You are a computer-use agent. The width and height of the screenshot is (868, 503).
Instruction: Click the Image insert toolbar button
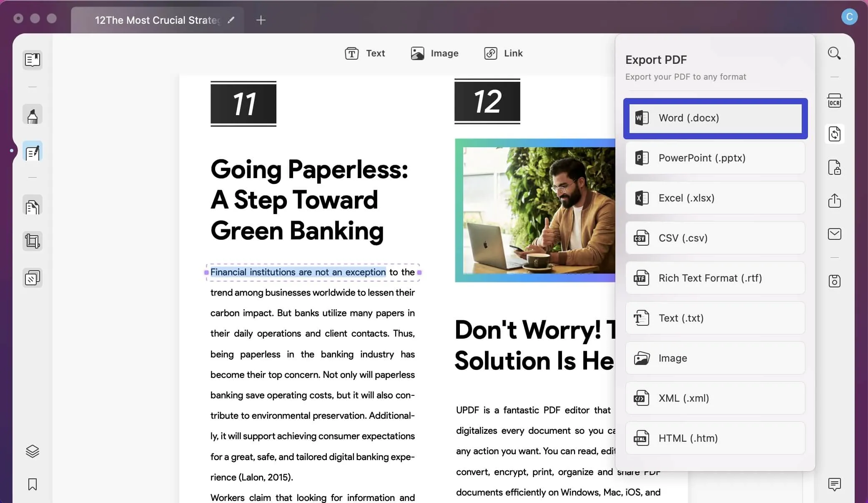(x=434, y=53)
